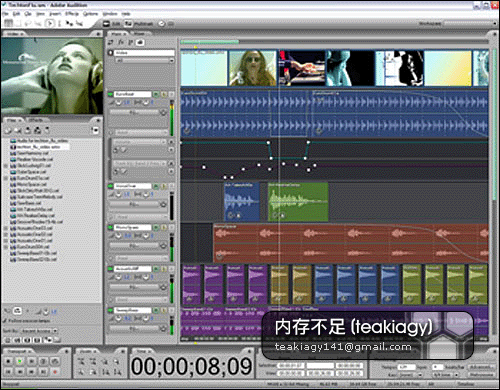The height and width of the screenshot is (390, 500).
Task: Open the video track dropdown below Video name
Action: point(144,60)
